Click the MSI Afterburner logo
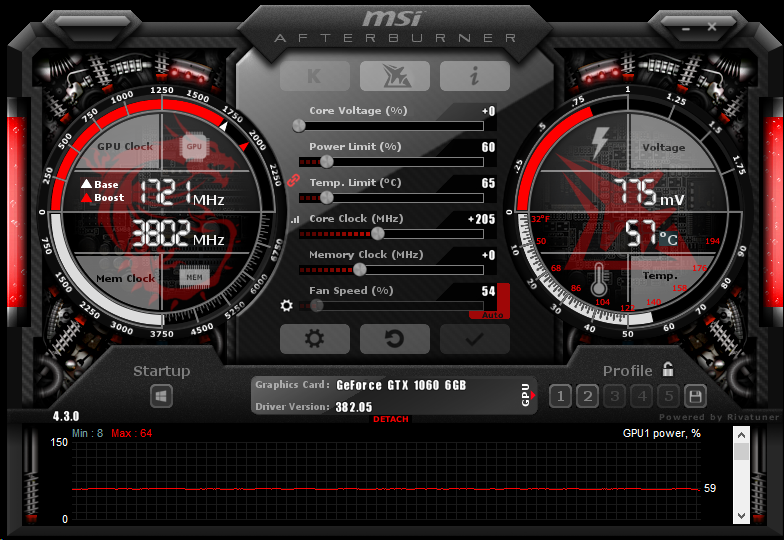Viewport: 784px width, 540px height. click(394, 26)
